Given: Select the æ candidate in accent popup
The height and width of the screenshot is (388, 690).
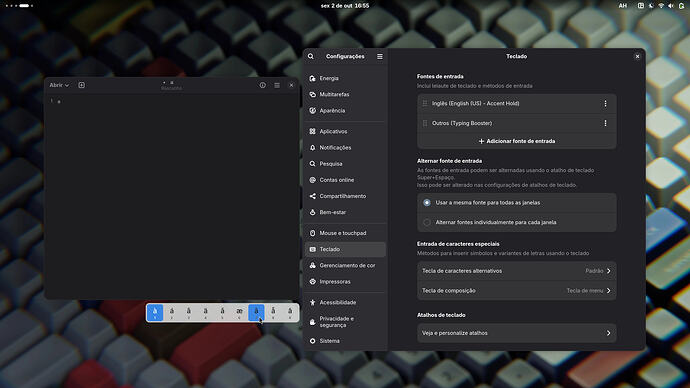Looking at the screenshot, I should coord(239,313).
